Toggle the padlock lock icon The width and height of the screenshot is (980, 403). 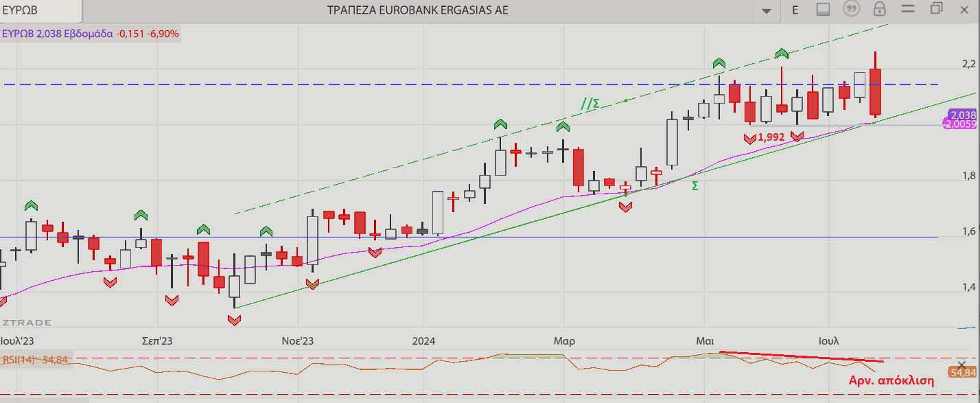pyautogui.click(x=879, y=10)
